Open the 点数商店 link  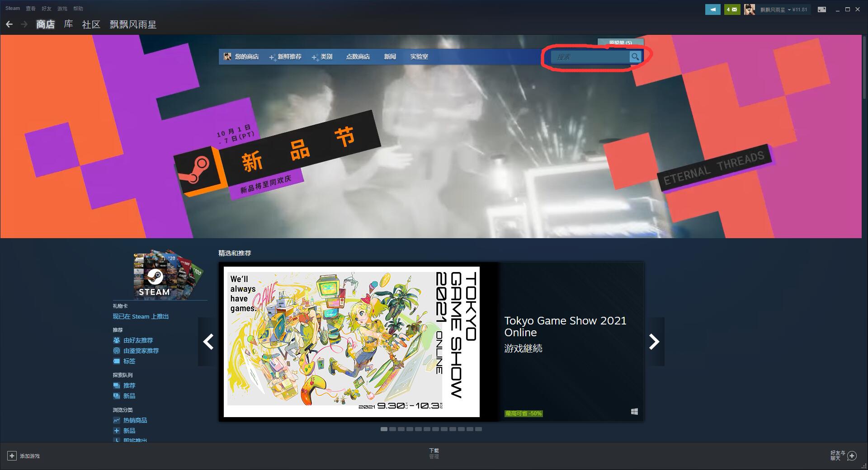point(358,56)
